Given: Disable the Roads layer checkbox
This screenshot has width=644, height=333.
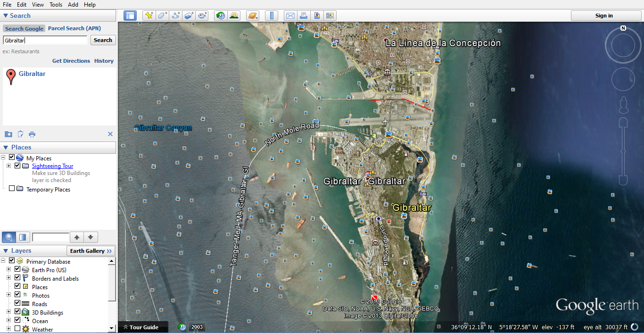Looking at the screenshot, I should 17,303.
